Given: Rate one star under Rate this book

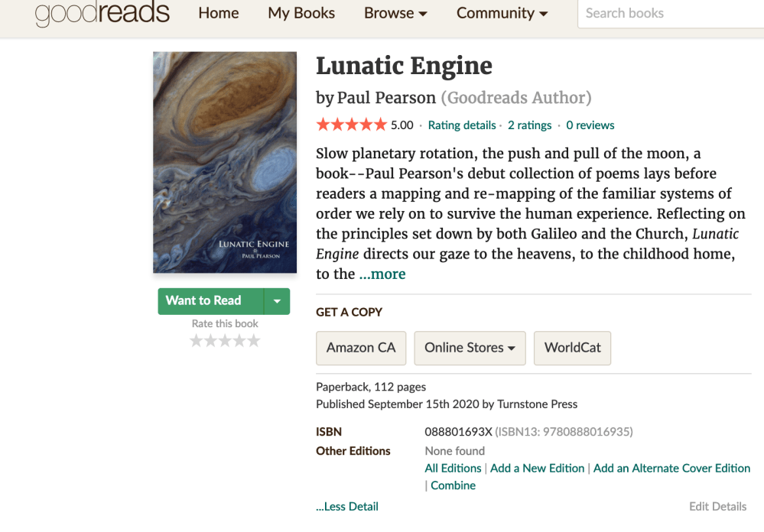Looking at the screenshot, I should [197, 340].
